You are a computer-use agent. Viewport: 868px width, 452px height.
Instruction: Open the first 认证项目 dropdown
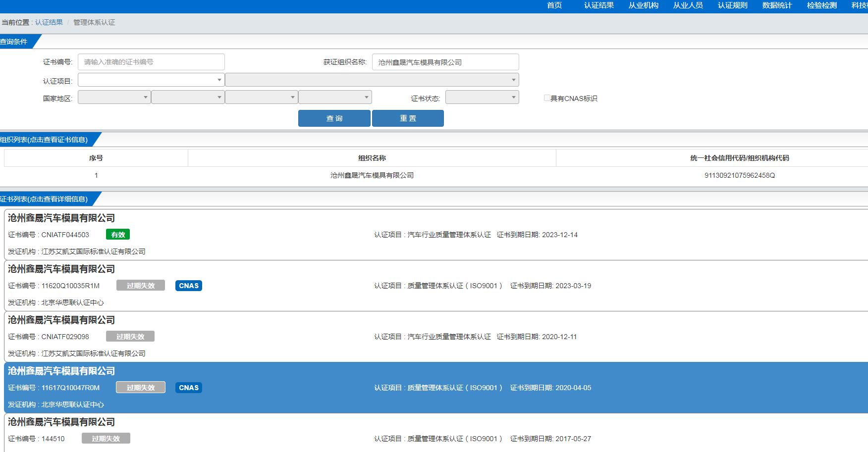[x=151, y=80]
